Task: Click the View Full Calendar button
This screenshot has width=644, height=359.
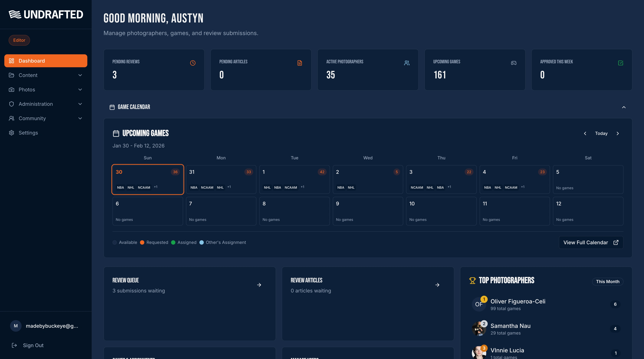Action: pyautogui.click(x=591, y=242)
